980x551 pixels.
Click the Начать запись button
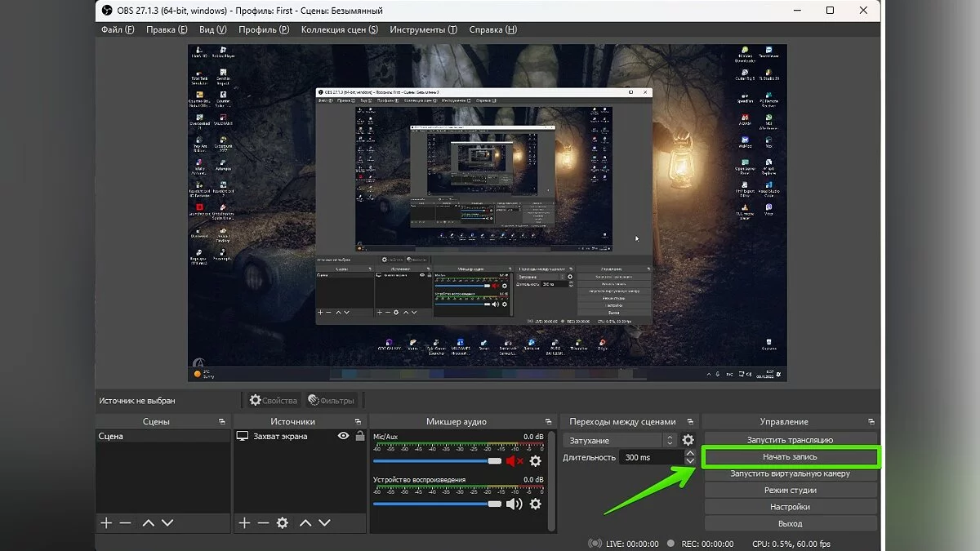click(790, 457)
